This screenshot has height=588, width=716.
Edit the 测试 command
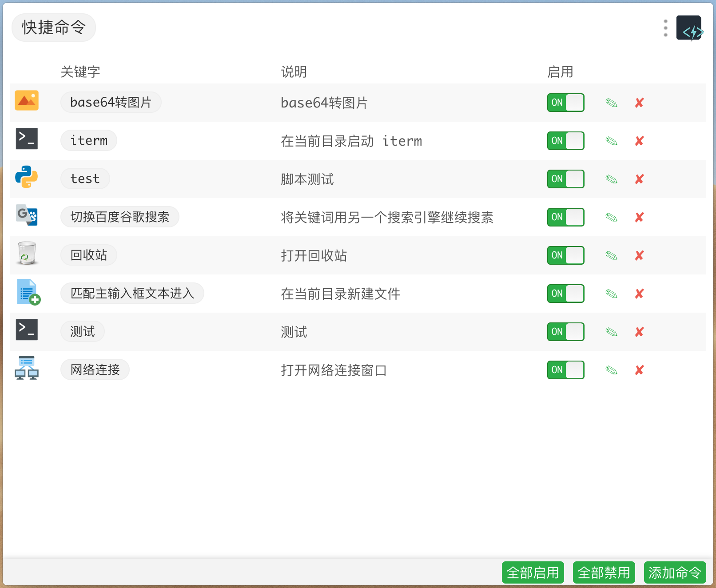pyautogui.click(x=612, y=332)
